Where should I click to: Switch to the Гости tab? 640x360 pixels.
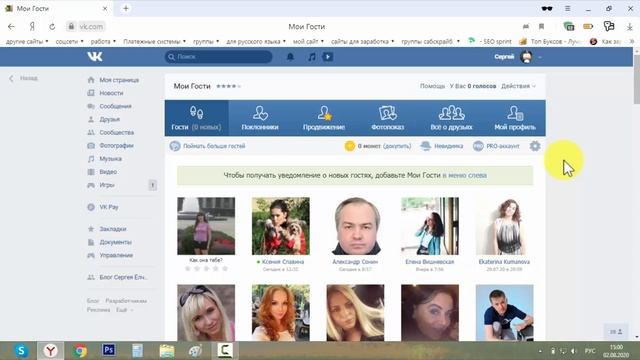click(x=196, y=118)
